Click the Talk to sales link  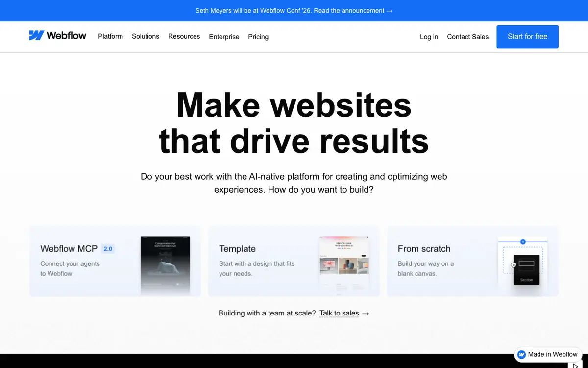click(339, 313)
